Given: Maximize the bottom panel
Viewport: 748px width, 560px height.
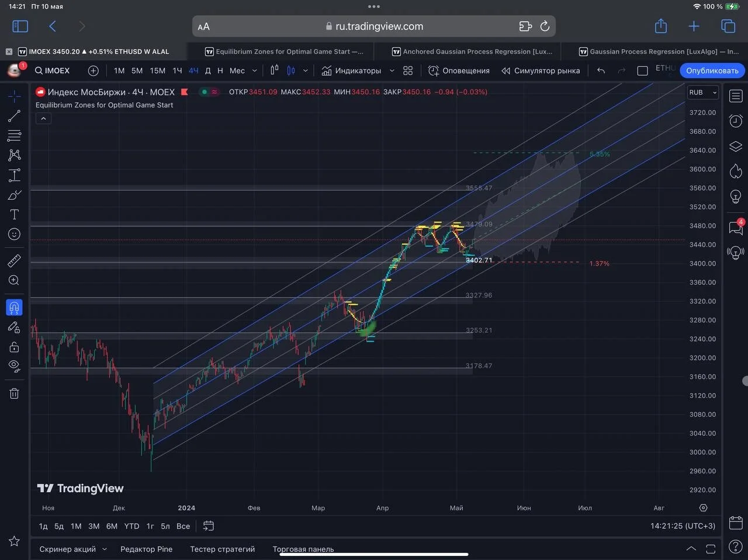Looking at the screenshot, I should click(x=711, y=549).
